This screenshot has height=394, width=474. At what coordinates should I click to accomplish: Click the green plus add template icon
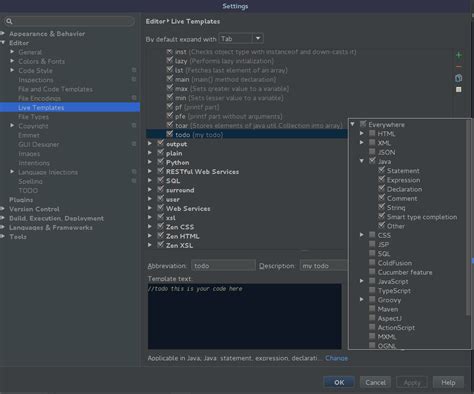coord(459,55)
